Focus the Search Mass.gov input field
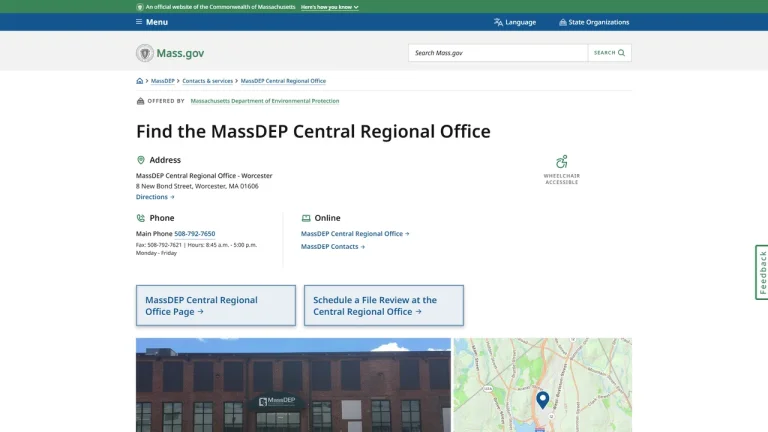The height and width of the screenshot is (432, 768). point(498,53)
